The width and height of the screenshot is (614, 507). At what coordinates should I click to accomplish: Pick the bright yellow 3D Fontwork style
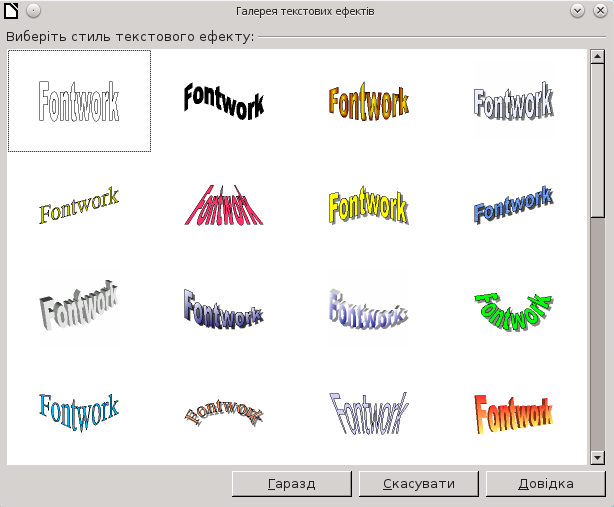click(x=369, y=205)
